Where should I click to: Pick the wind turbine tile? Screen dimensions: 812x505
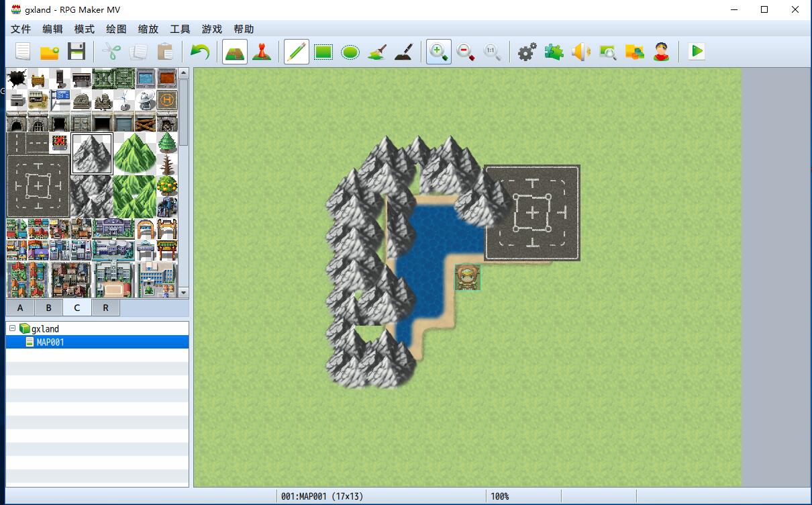[124, 100]
